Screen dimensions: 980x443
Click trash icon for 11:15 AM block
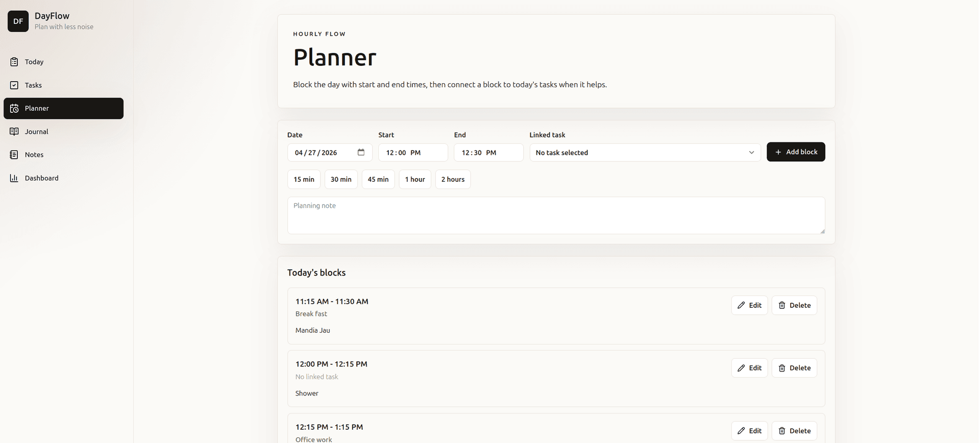(x=781, y=305)
